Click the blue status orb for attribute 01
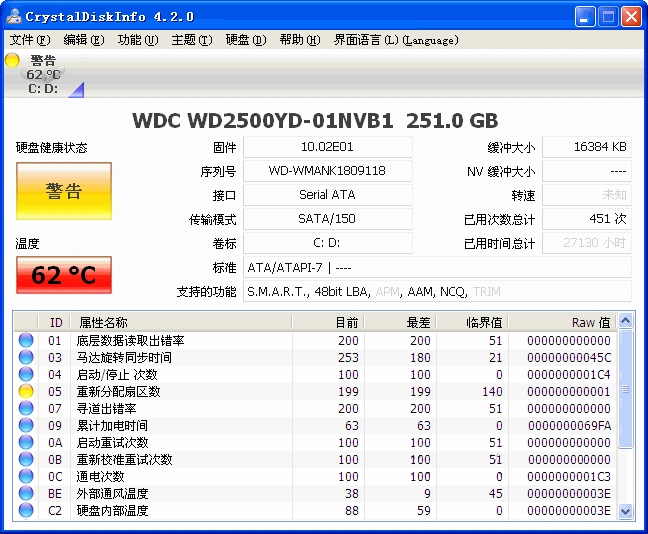This screenshot has width=648, height=534. [x=26, y=341]
